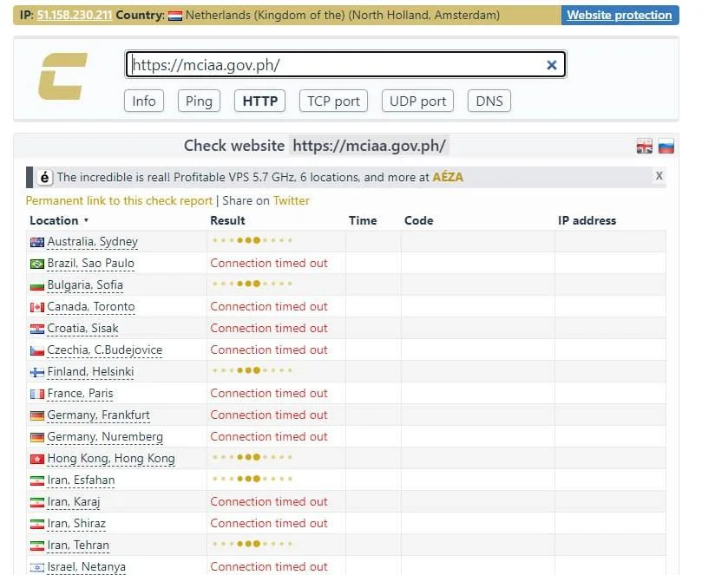Click the Australia flag icon
Image resolution: width=728 pixels, height=575 pixels.
click(37, 242)
